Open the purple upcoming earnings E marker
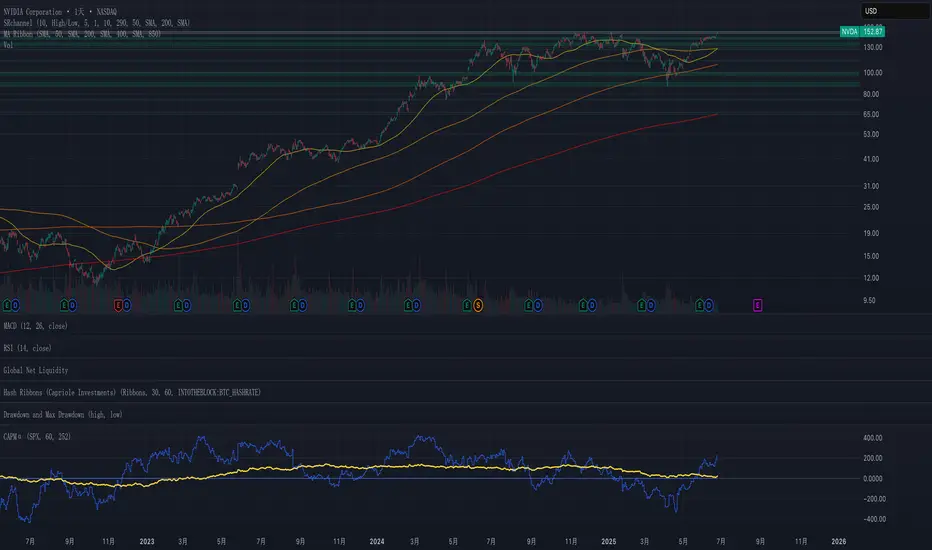The width and height of the screenshot is (932, 550). point(757,306)
